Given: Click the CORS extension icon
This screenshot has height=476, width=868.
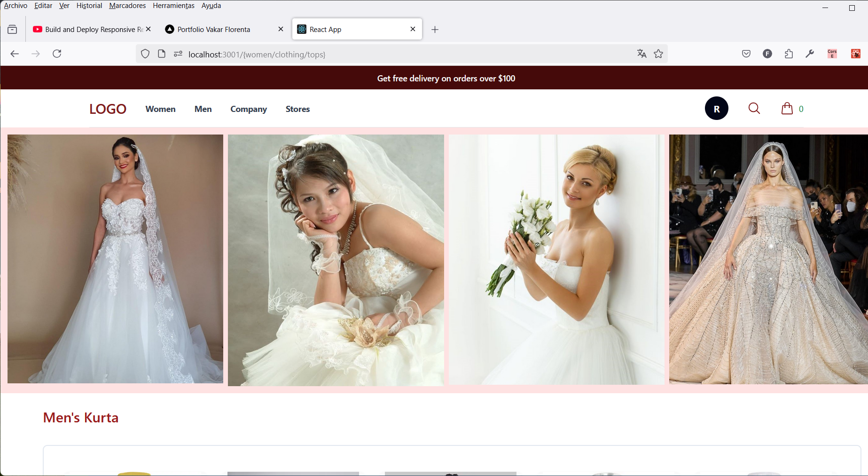Looking at the screenshot, I should 832,54.
